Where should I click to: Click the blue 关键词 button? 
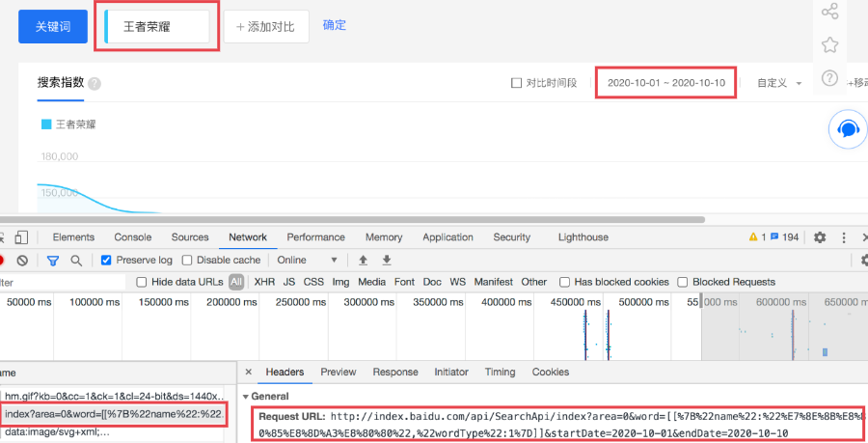[53, 27]
